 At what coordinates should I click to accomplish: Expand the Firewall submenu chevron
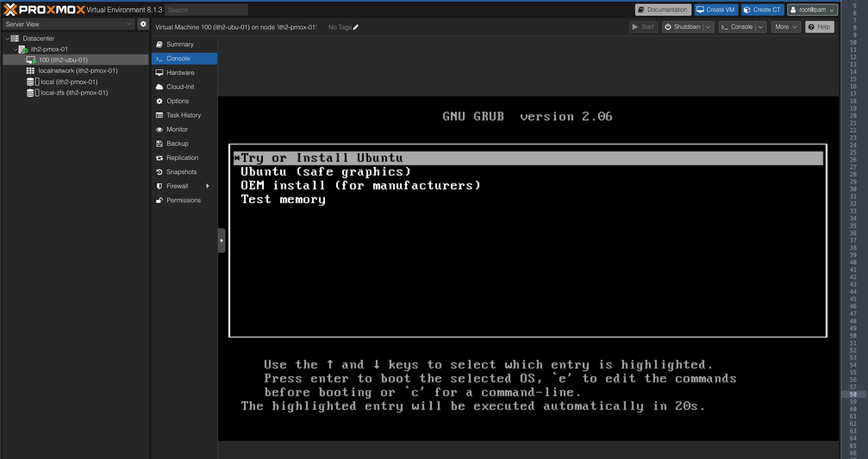coord(207,186)
